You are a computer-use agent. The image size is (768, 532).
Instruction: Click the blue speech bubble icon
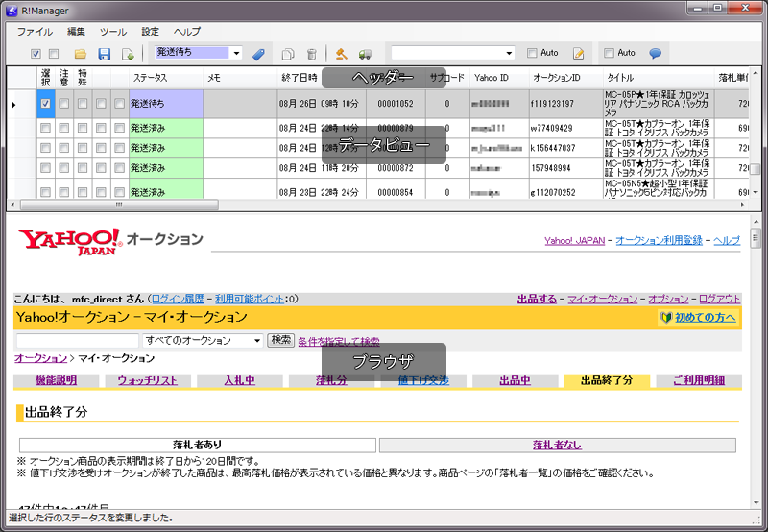point(656,53)
